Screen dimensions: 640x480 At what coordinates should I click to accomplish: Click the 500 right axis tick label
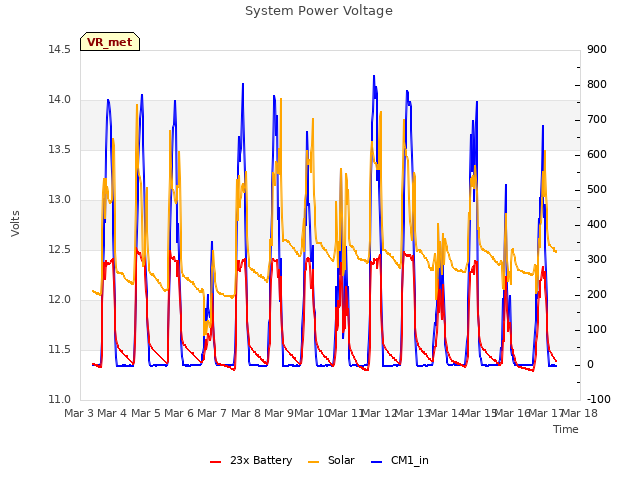[597, 190]
